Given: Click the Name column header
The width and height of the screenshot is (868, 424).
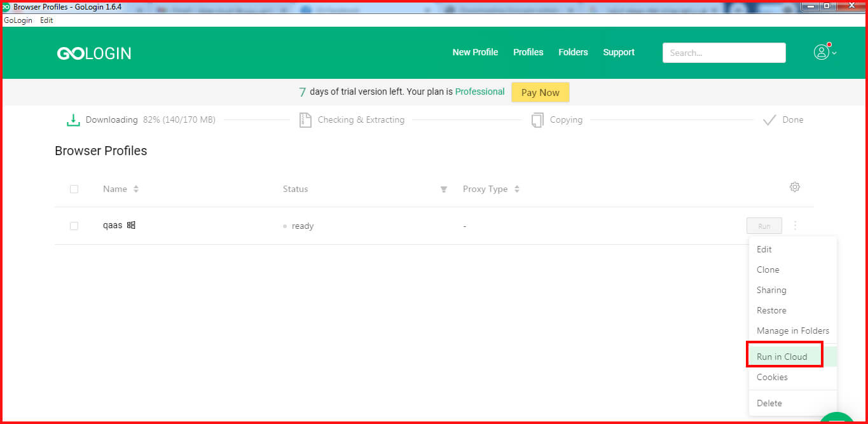Looking at the screenshot, I should 115,189.
